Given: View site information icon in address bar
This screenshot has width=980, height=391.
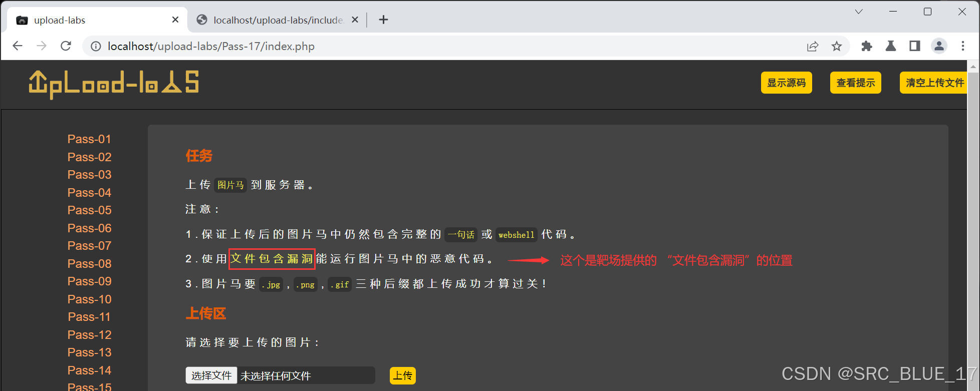Looking at the screenshot, I should 95,47.
